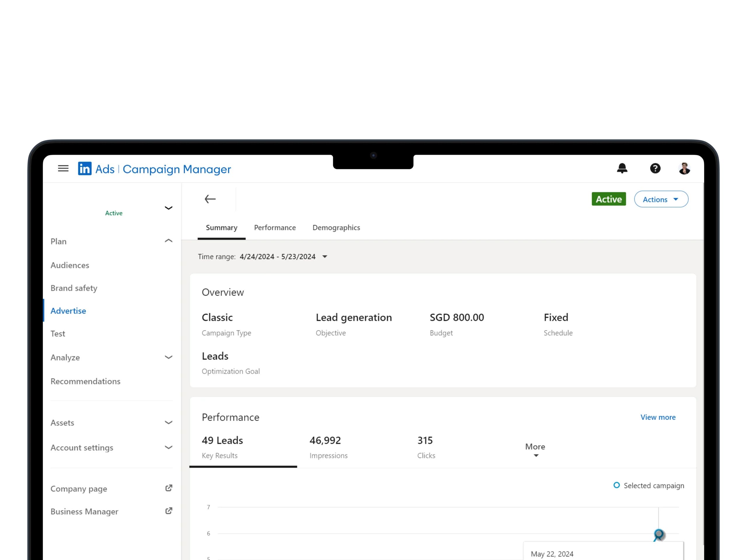Click the small Active account status text
The width and height of the screenshot is (747, 560).
[x=114, y=213]
